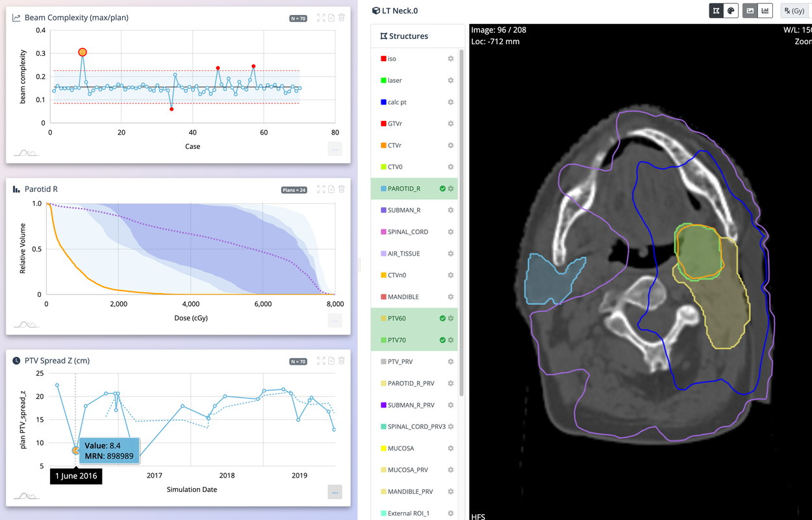Open settings gear for PAROTID_R_PRV structure
The width and height of the screenshot is (812, 520).
451,383
